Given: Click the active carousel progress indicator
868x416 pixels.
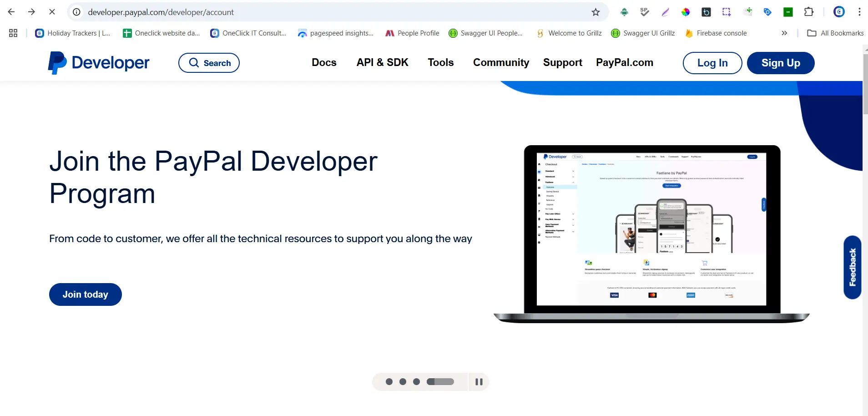Looking at the screenshot, I should click(440, 382).
